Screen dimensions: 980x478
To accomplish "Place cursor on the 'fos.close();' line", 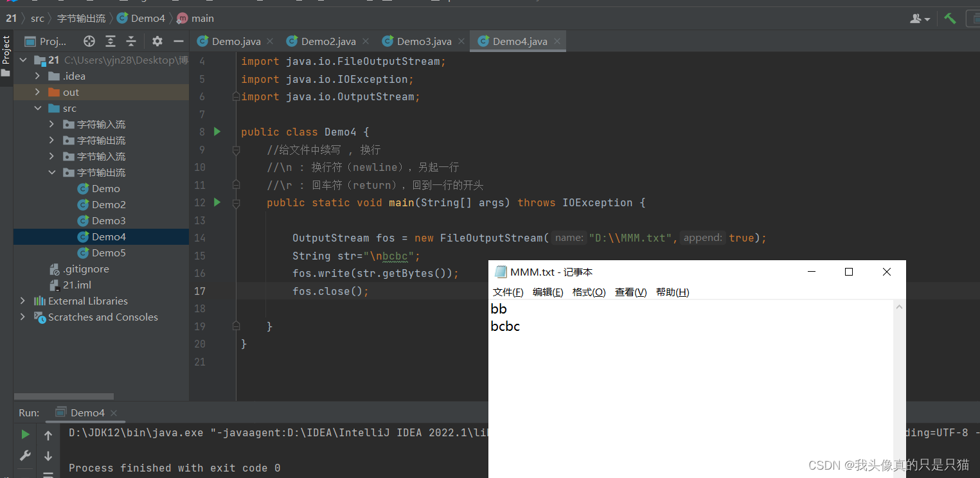I will pos(330,291).
